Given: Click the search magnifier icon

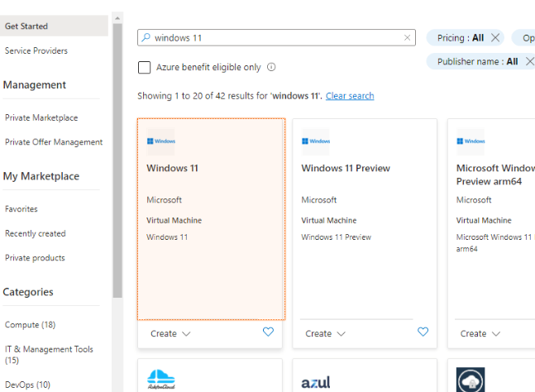Looking at the screenshot, I should [x=146, y=38].
